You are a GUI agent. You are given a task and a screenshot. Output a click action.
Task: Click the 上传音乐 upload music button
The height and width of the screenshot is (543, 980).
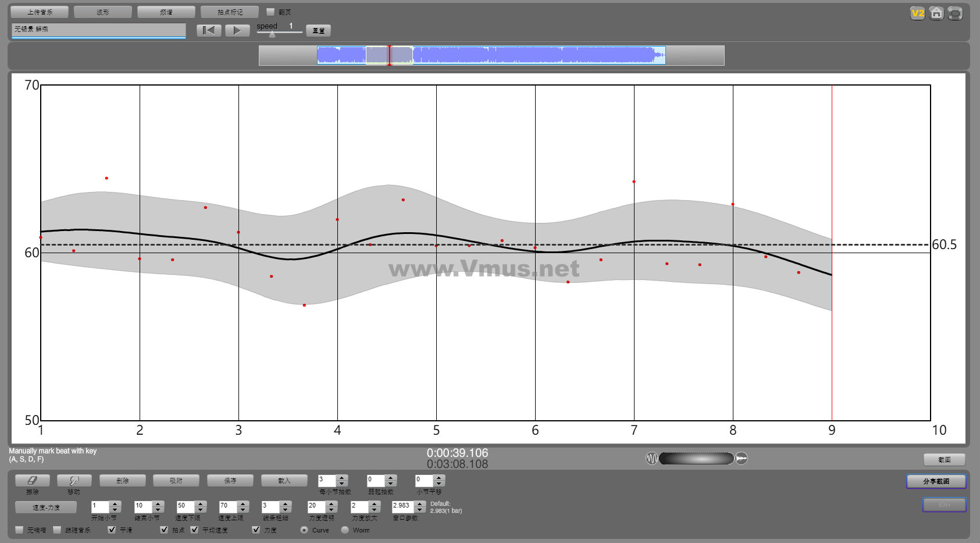(40, 12)
